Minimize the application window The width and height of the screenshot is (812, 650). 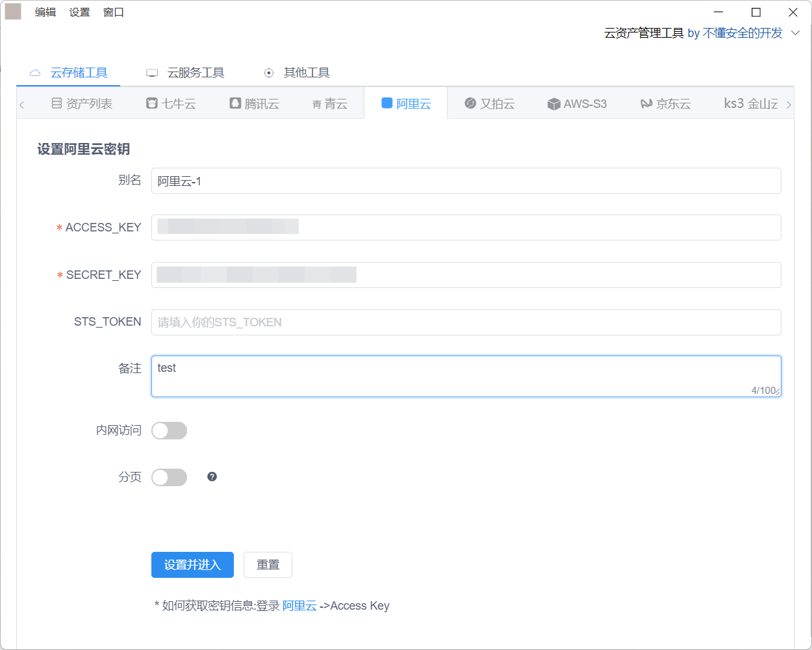pos(719,12)
